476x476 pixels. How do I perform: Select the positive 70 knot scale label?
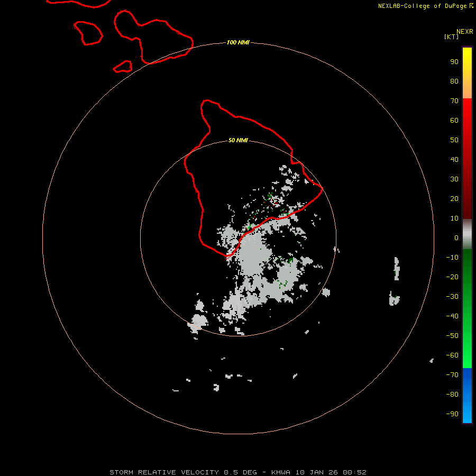[x=454, y=101]
